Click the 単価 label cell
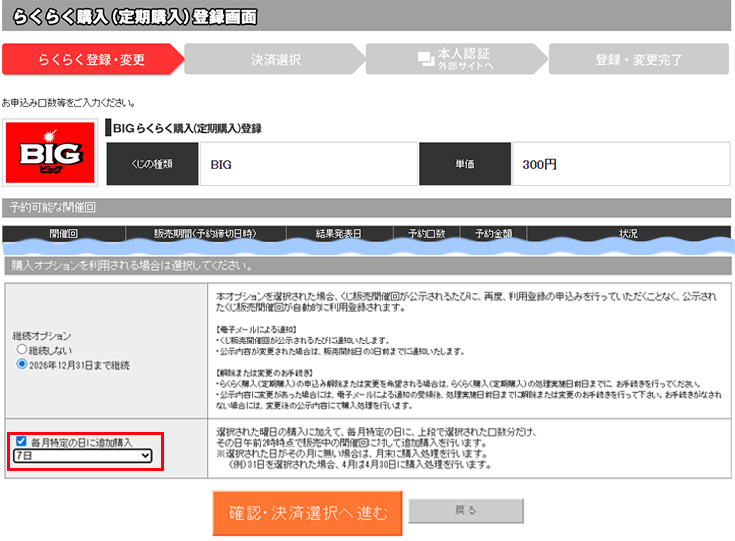This screenshot has height=541, width=735. pos(465,164)
